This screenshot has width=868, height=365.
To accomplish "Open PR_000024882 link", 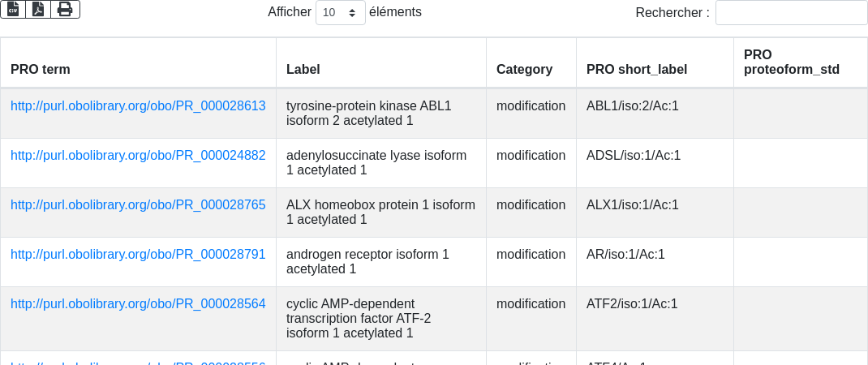I will [138, 156].
